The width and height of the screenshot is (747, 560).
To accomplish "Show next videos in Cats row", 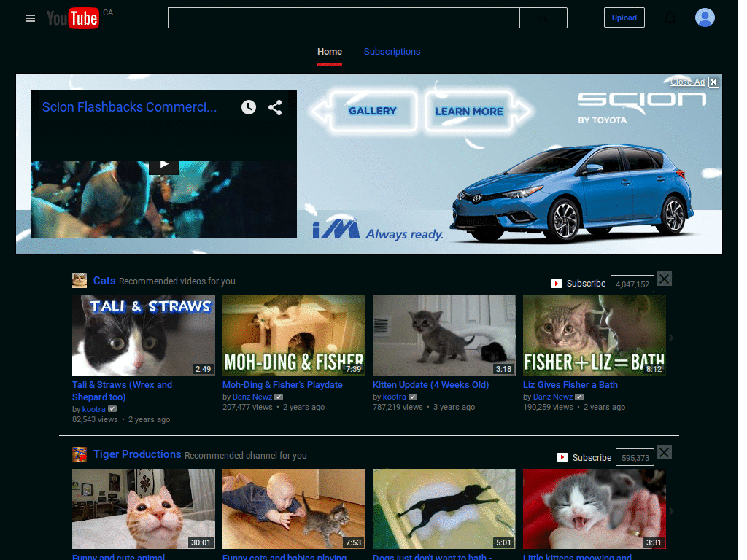I will coord(671,337).
